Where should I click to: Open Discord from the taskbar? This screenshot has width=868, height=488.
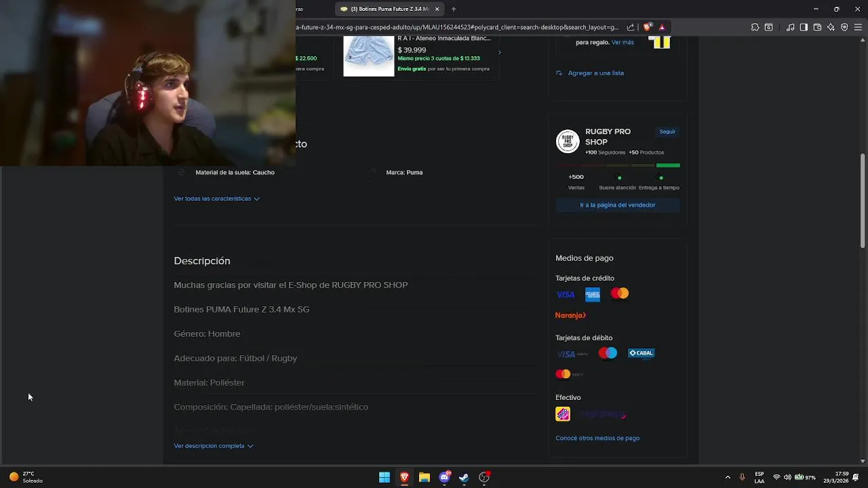[x=444, y=477]
